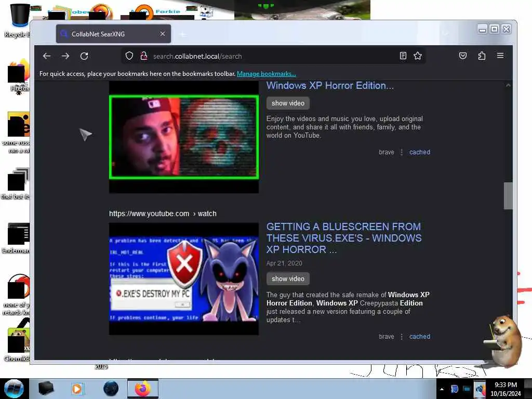The width and height of the screenshot is (532, 399).
Task: Show hidden tray icons arrow
Action: [442, 389]
